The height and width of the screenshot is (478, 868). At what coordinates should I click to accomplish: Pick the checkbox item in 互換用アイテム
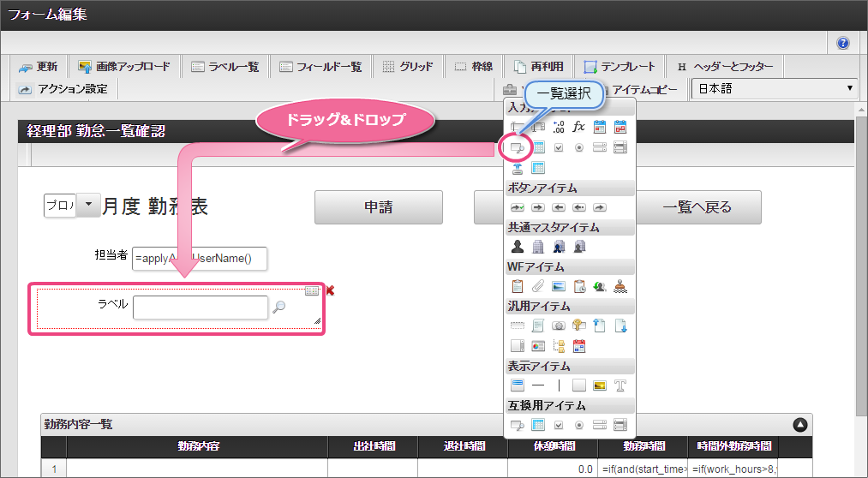(x=559, y=425)
